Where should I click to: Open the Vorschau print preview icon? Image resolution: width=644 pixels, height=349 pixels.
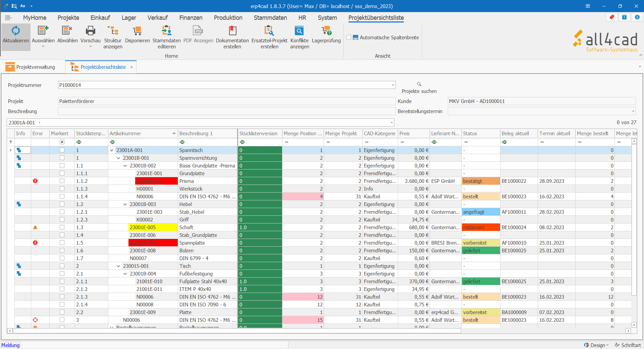[x=91, y=31]
